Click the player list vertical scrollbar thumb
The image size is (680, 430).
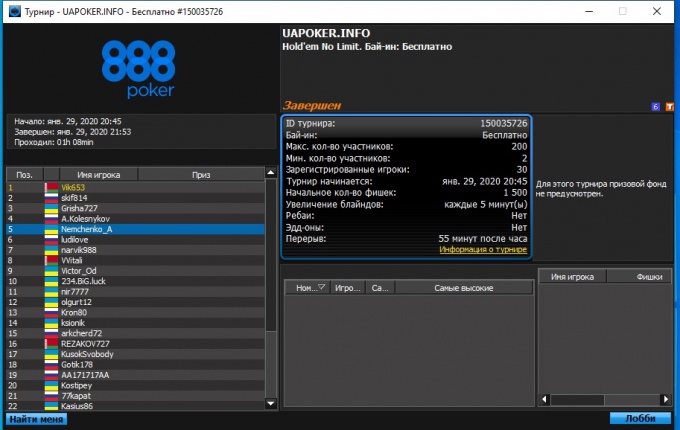pyautogui.click(x=271, y=256)
